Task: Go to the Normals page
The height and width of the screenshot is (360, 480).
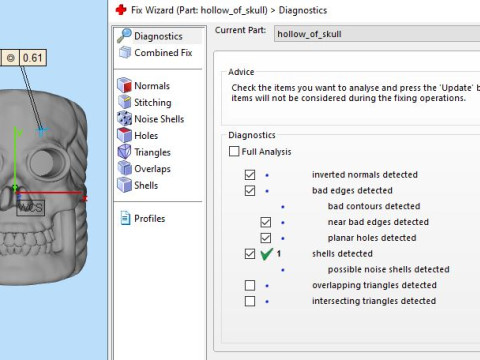Action: point(152,86)
